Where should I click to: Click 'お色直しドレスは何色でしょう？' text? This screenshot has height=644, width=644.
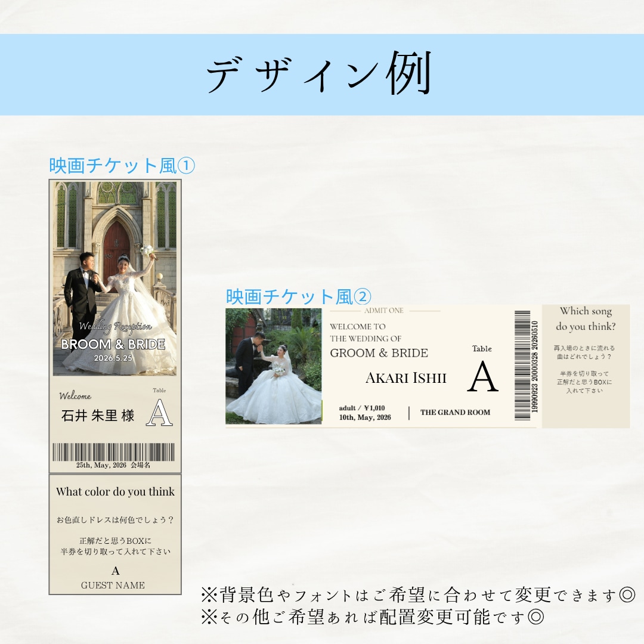click(x=115, y=520)
